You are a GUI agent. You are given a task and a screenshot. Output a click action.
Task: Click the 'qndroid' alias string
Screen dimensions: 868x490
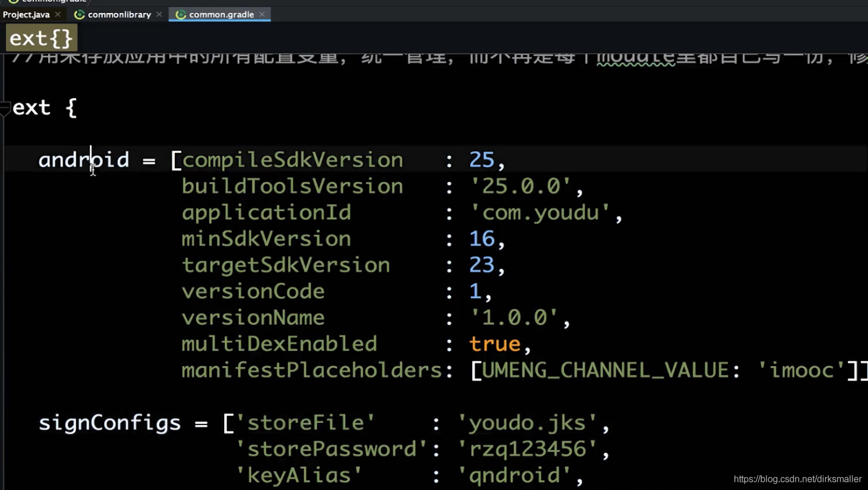(514, 476)
